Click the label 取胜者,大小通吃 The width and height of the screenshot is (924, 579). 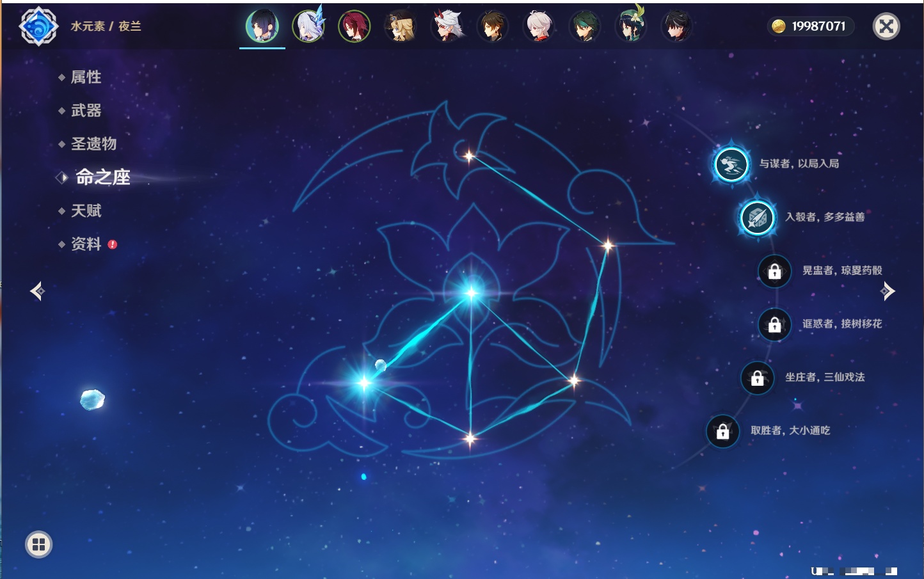pos(791,430)
